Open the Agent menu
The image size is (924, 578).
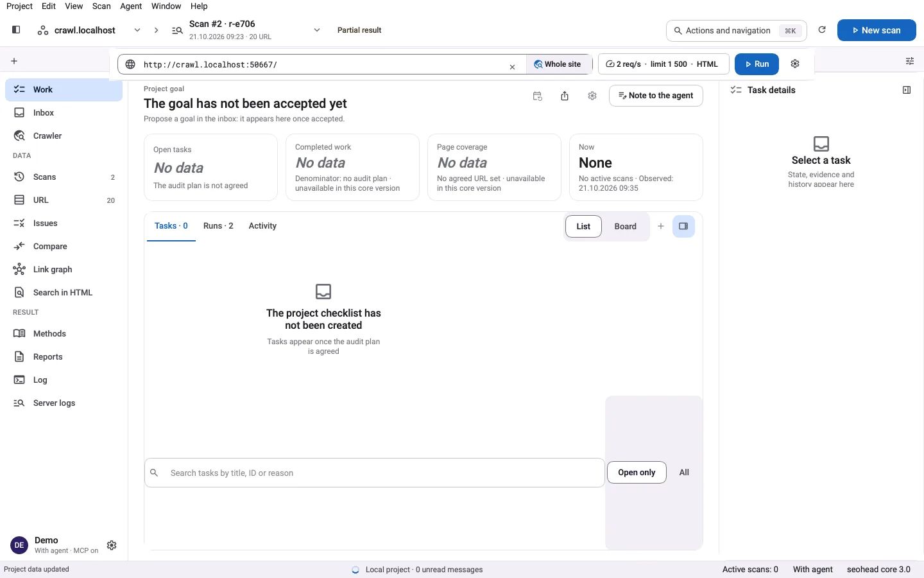tap(131, 6)
